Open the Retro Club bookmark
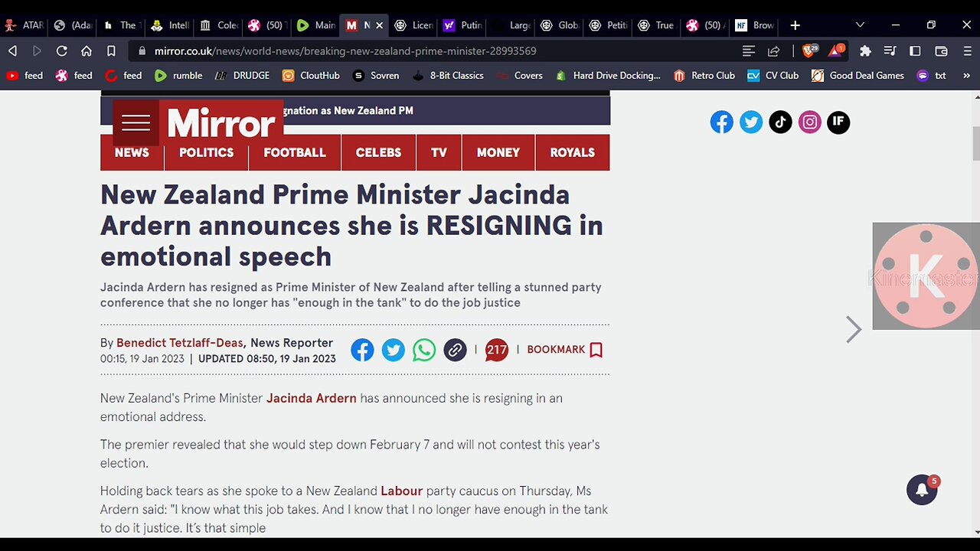 coord(704,76)
